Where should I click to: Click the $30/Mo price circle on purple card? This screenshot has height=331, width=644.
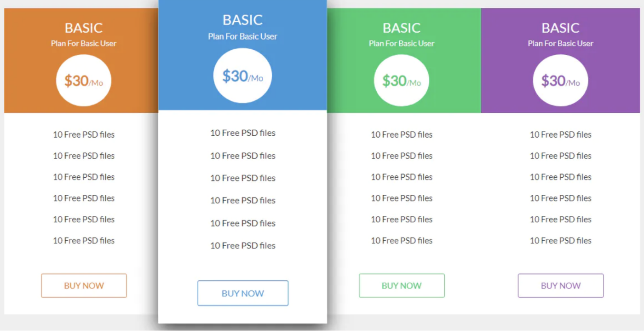[x=560, y=80]
